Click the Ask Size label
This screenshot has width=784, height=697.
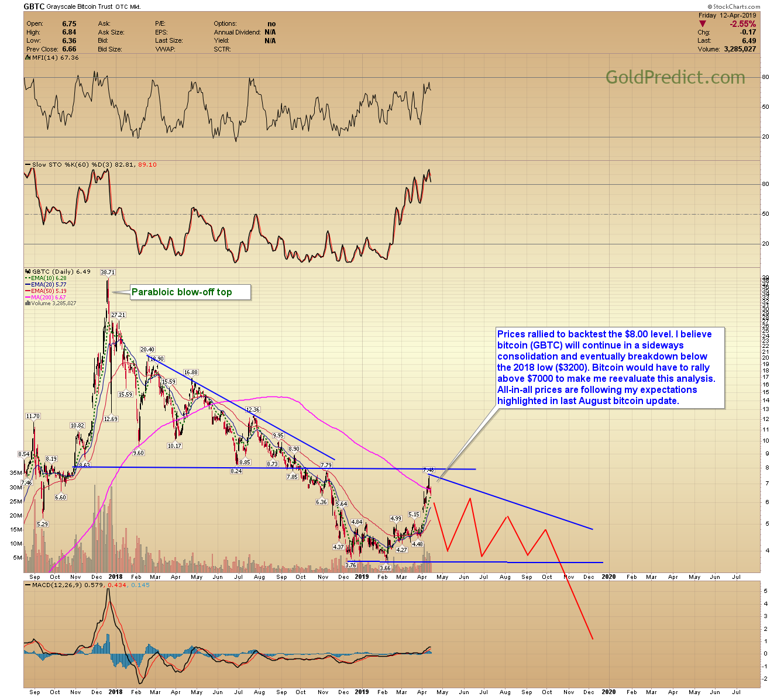pyautogui.click(x=111, y=32)
